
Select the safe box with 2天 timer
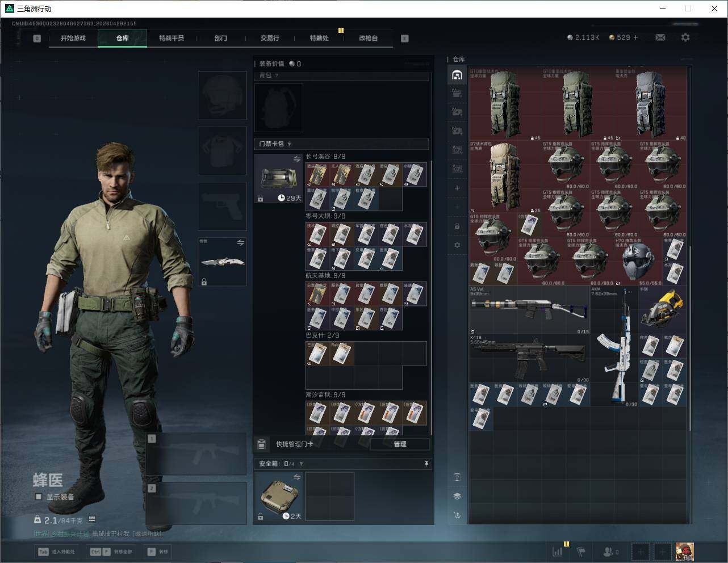coord(279,497)
